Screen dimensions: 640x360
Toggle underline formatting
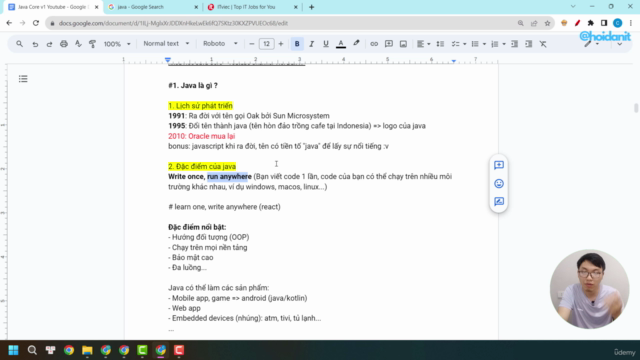[326, 44]
